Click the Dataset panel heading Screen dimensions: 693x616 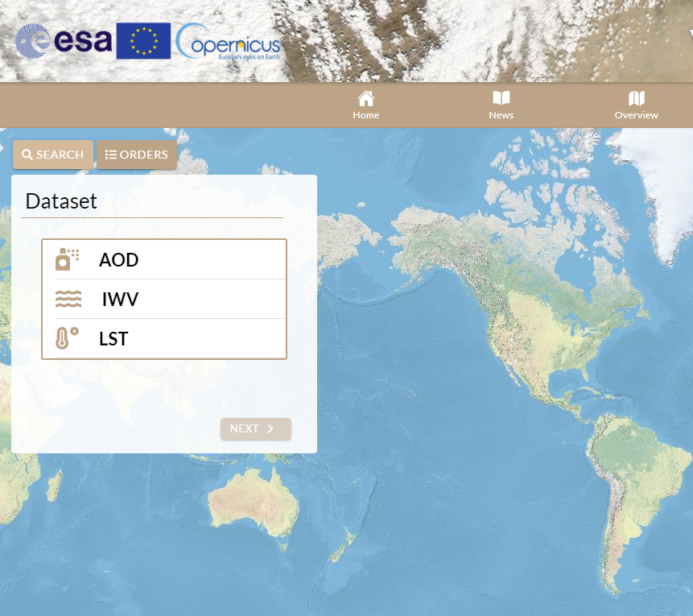tap(61, 201)
